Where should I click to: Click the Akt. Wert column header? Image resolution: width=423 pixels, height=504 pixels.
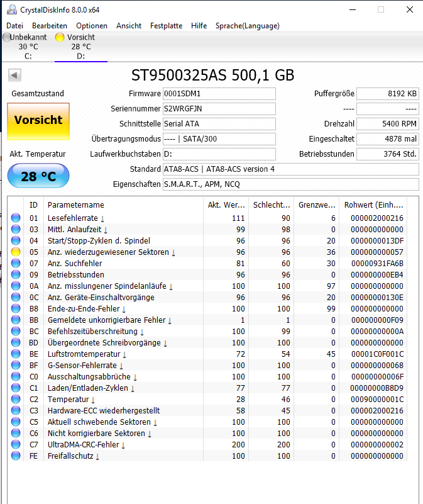(226, 204)
